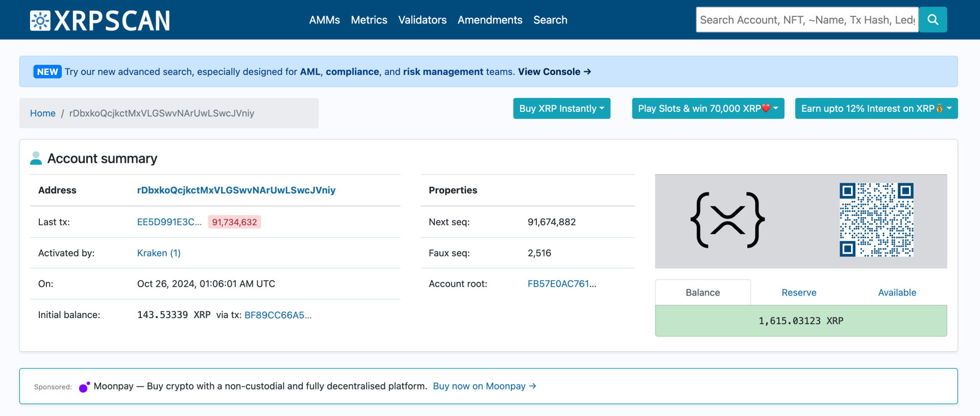Open the Amendments navigation link

(489, 20)
